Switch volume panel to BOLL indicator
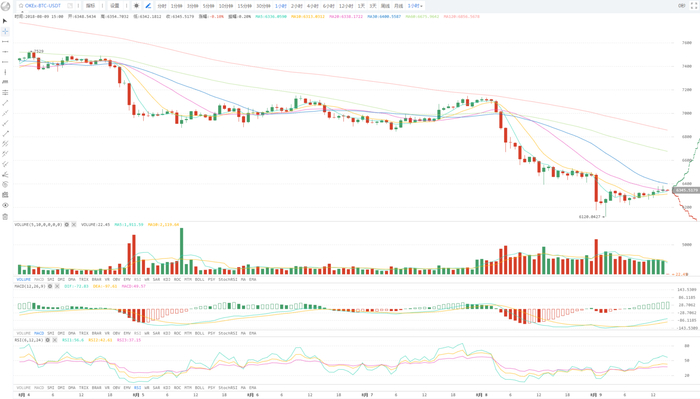 click(200, 279)
